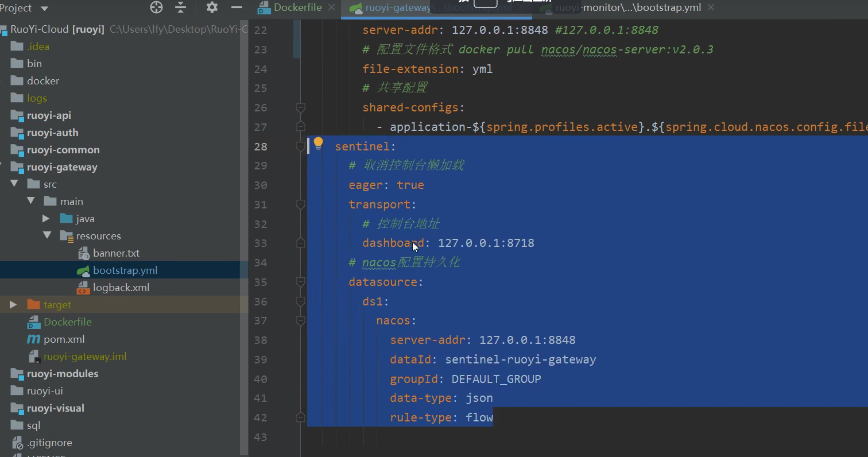Click the ruoyi-gateway.iml file icon

tap(34, 357)
